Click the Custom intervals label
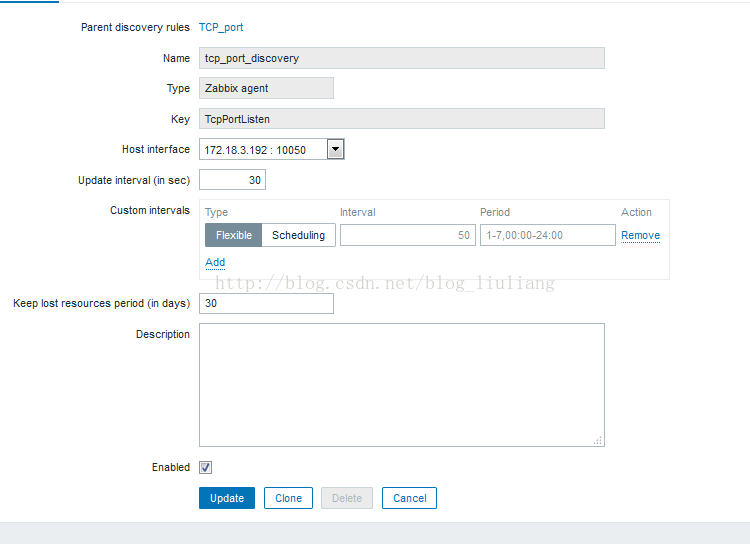This screenshot has width=750, height=544. tap(150, 211)
